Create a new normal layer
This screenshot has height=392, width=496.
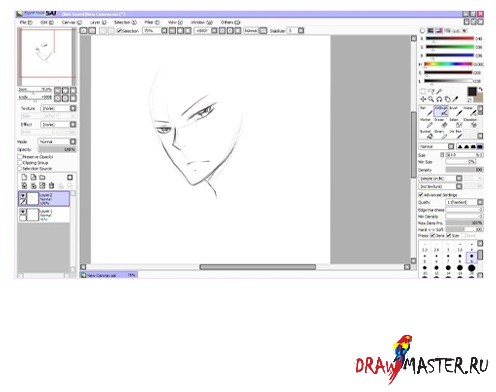click(24, 178)
